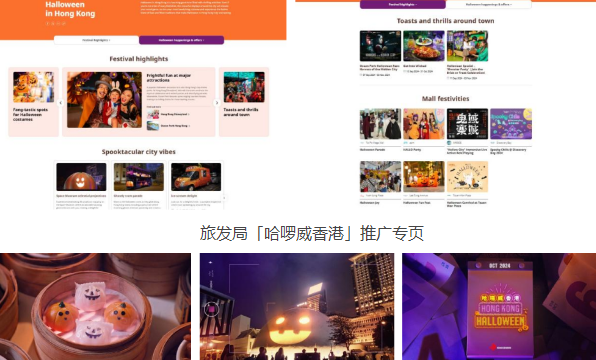The image size is (596, 360).
Task: Go to the previous slide in Festival highlights carousel
Action: click(x=60, y=103)
